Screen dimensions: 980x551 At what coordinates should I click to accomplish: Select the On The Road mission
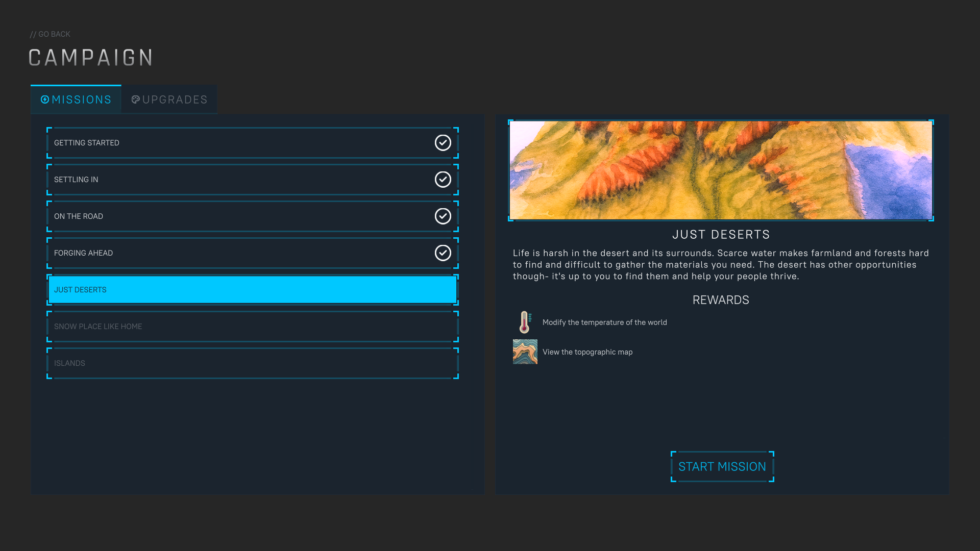click(253, 216)
